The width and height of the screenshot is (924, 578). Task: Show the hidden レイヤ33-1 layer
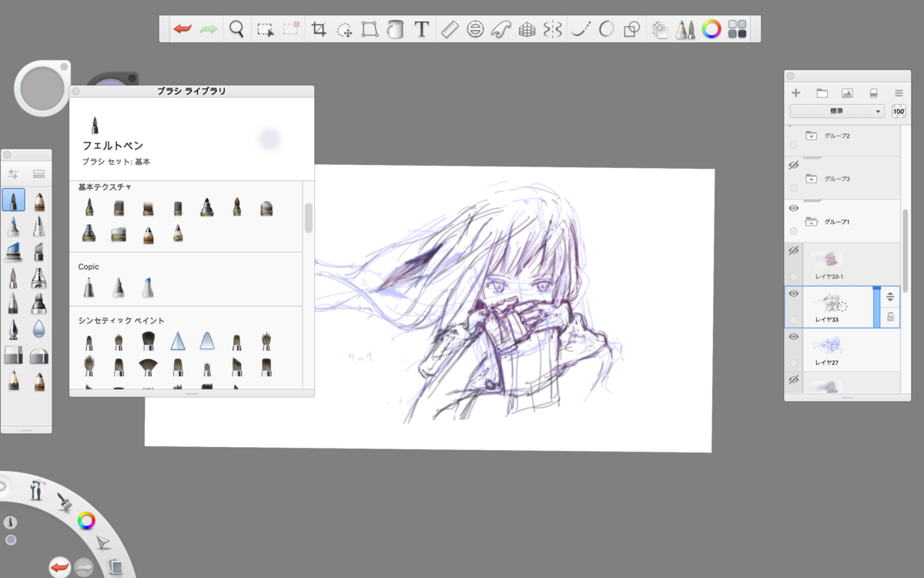[x=794, y=251]
